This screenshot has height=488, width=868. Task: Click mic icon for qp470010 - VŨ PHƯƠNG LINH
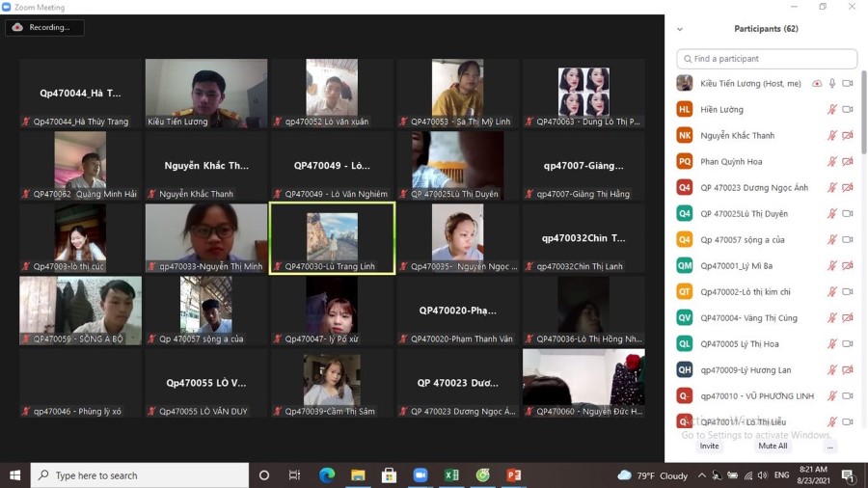832,395
